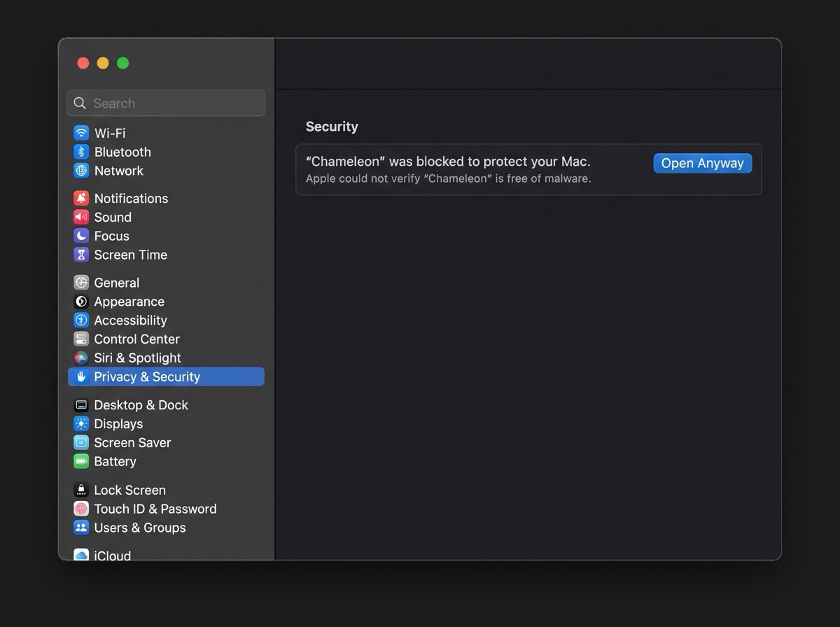Select Battery in the sidebar

(115, 461)
